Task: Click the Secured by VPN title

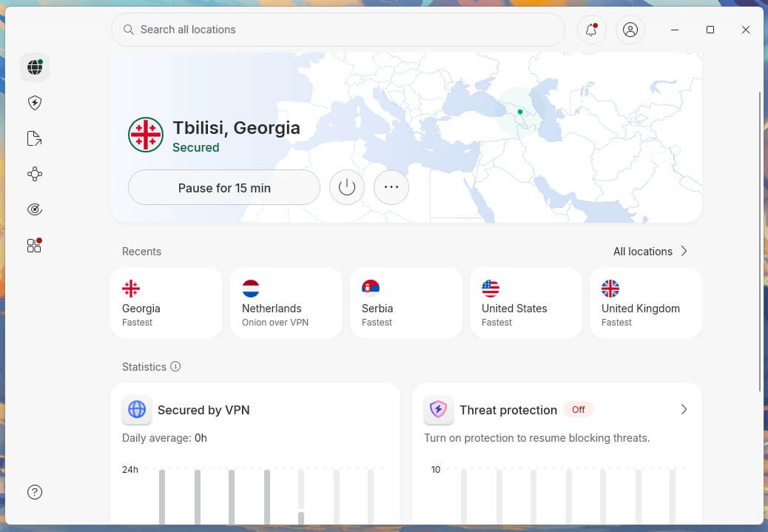Action: point(203,410)
